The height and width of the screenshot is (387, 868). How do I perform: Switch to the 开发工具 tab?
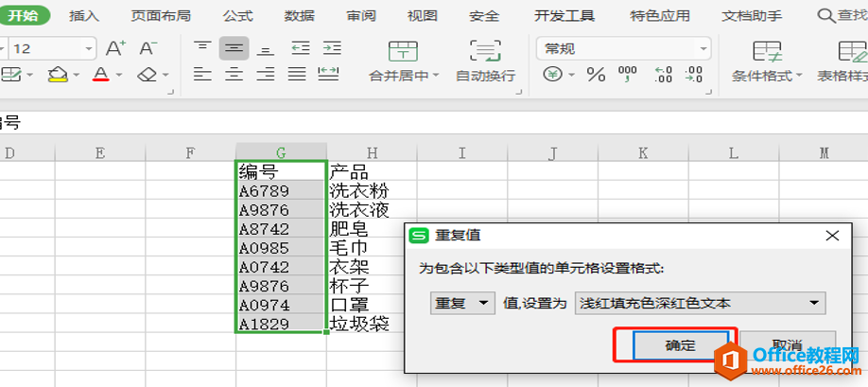(564, 15)
